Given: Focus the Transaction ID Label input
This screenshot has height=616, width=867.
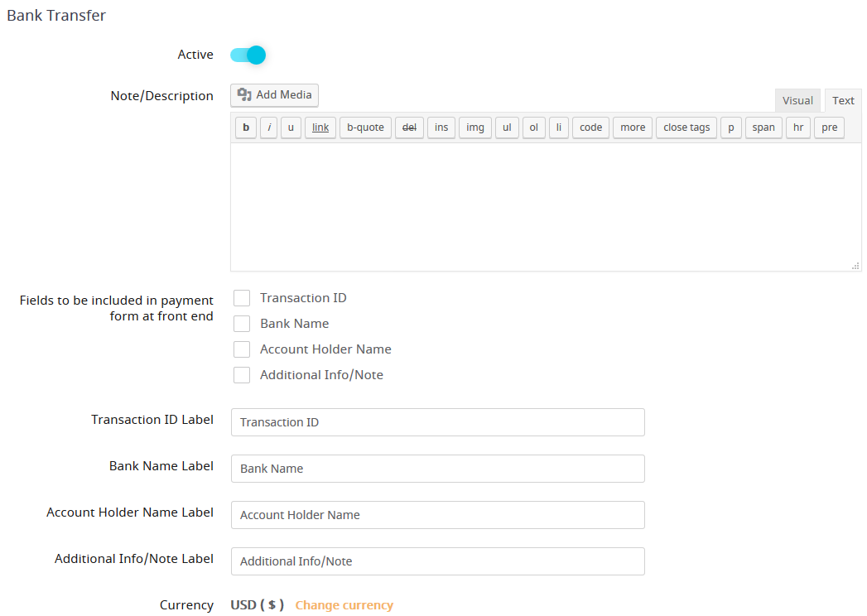Looking at the screenshot, I should tap(438, 422).
